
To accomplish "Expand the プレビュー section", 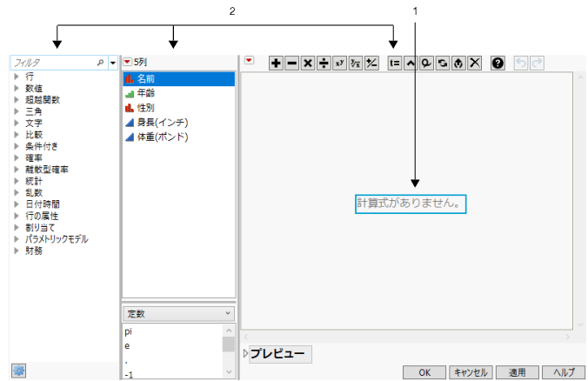I will pos(245,353).
